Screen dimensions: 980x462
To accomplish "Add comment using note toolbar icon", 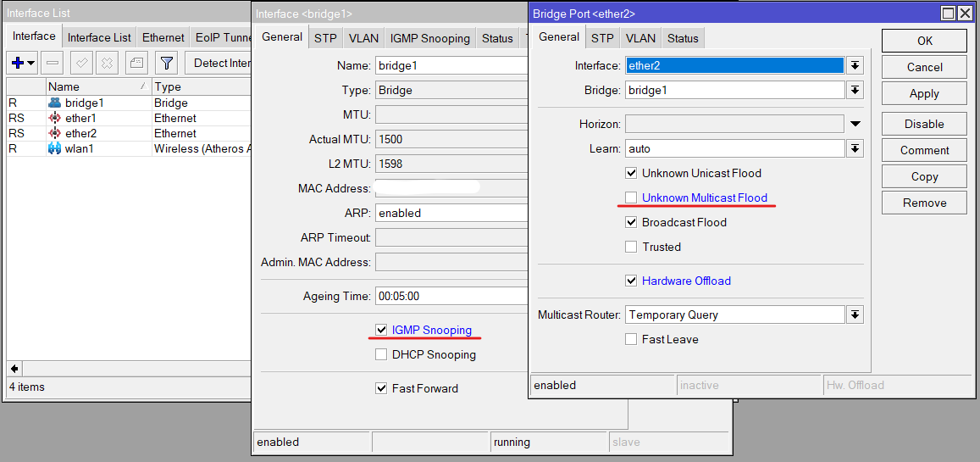I will click(136, 63).
